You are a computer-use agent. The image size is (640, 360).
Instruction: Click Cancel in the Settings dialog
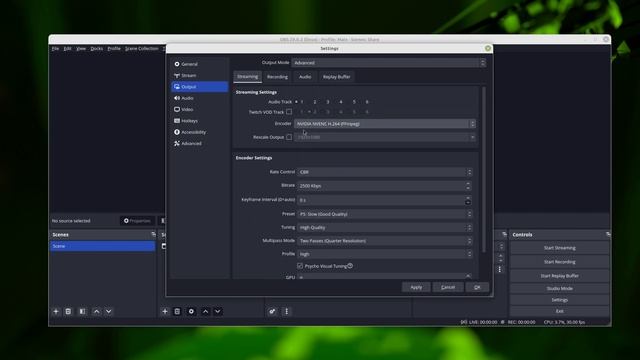(448, 287)
